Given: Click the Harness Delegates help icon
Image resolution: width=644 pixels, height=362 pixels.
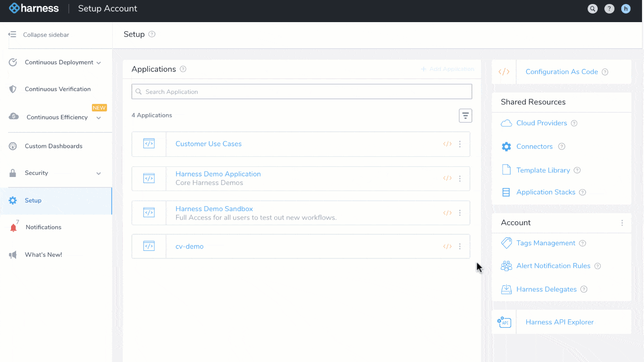Looking at the screenshot, I should [x=584, y=290].
